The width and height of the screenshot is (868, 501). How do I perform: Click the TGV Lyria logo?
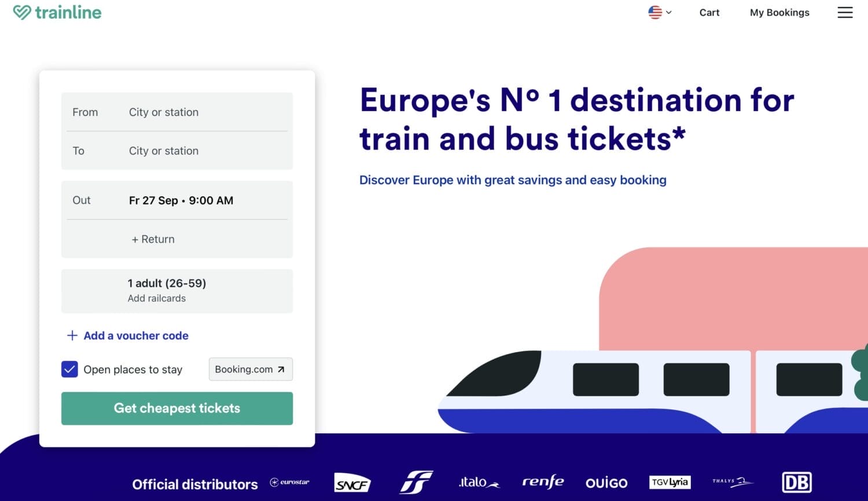point(670,482)
